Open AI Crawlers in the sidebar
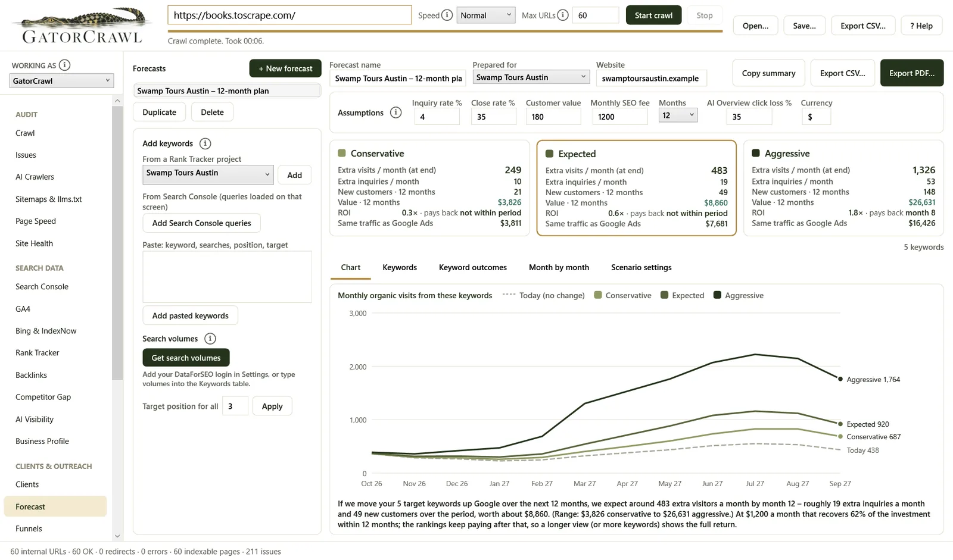This screenshot has height=560, width=953. click(x=35, y=177)
